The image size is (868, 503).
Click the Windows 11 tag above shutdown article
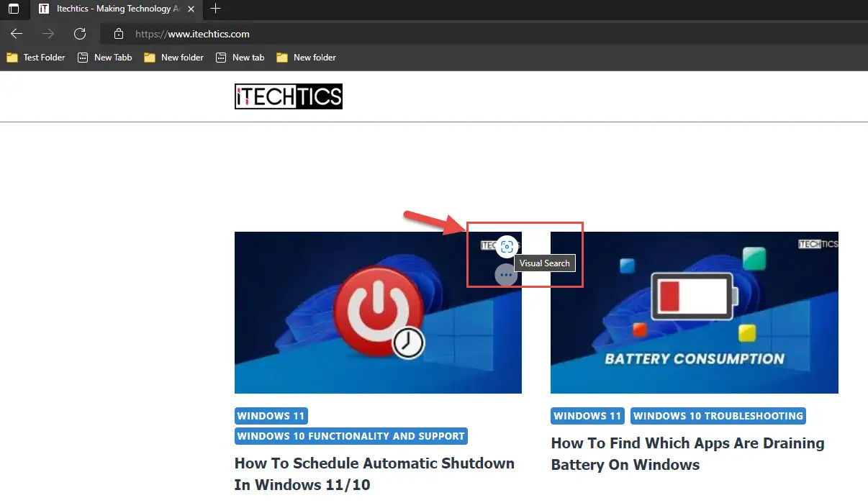271,416
